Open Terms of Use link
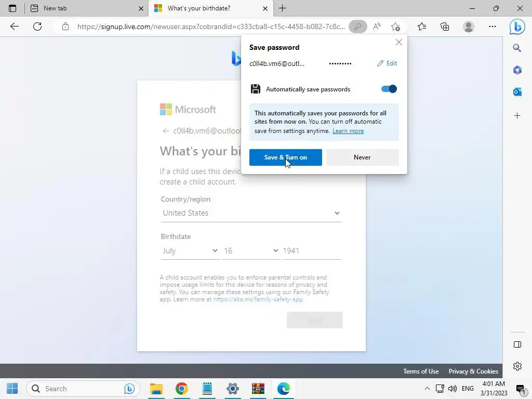Screen dimensions: 532x399 [x=421, y=371]
